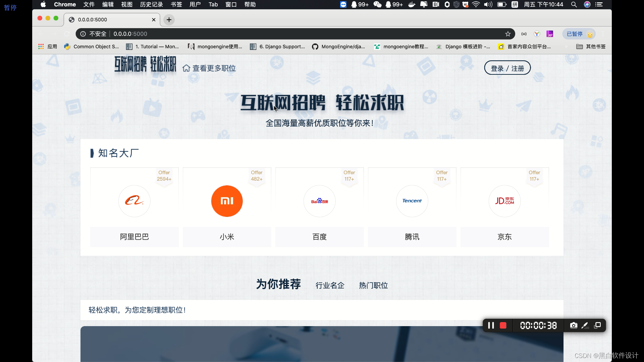Open the volume control in menu bar

point(488,4)
